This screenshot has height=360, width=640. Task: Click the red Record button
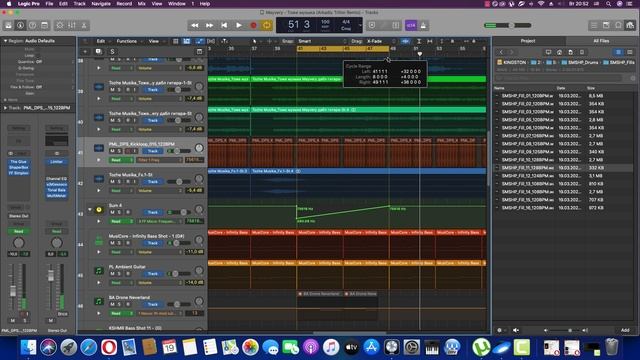[253, 25]
